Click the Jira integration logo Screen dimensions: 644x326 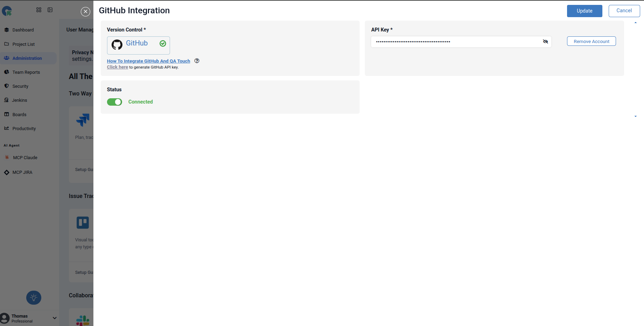[83, 120]
